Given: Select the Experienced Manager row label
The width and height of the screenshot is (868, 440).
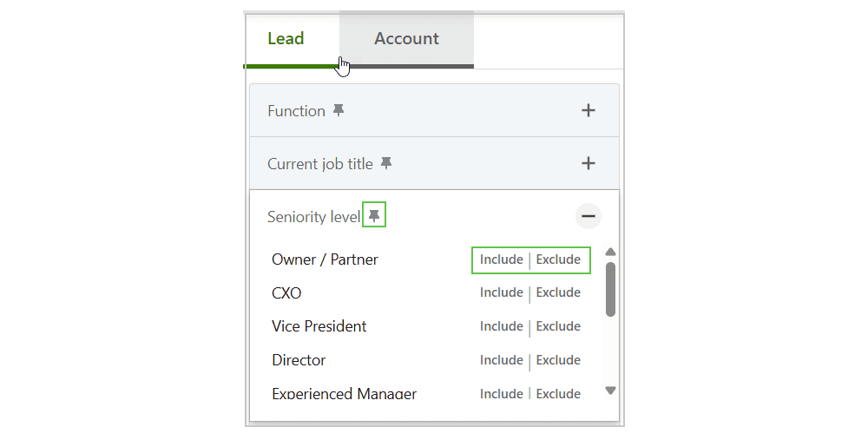Looking at the screenshot, I should [x=344, y=393].
